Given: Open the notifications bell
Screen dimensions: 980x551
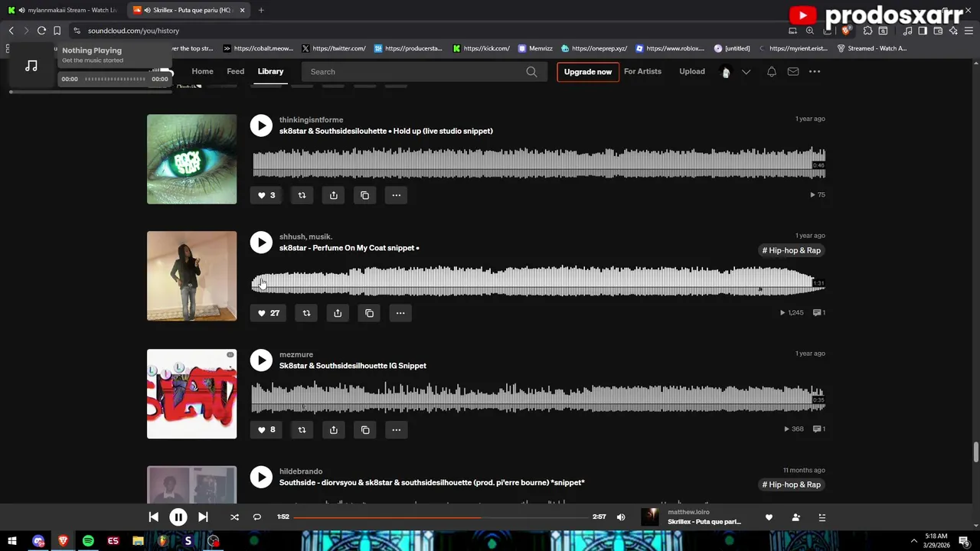Looking at the screenshot, I should pyautogui.click(x=772, y=72).
